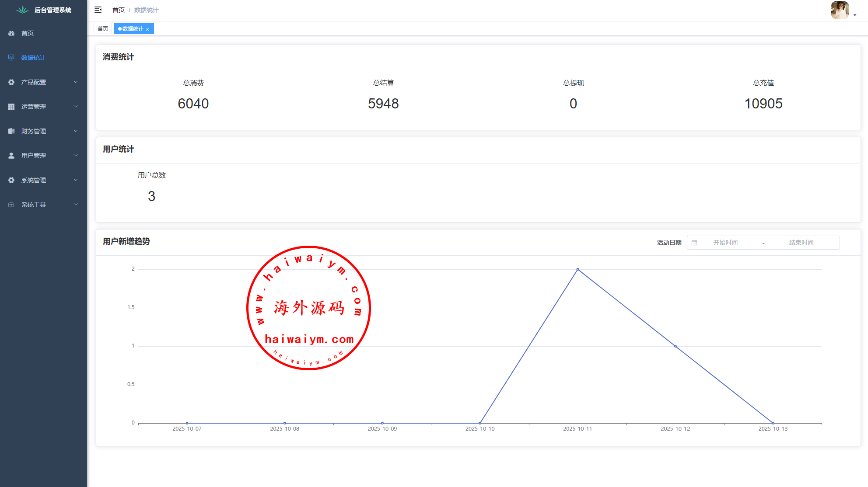Click the person icon beside 用户管理
Viewport: 868px width, 487px height.
click(11, 156)
